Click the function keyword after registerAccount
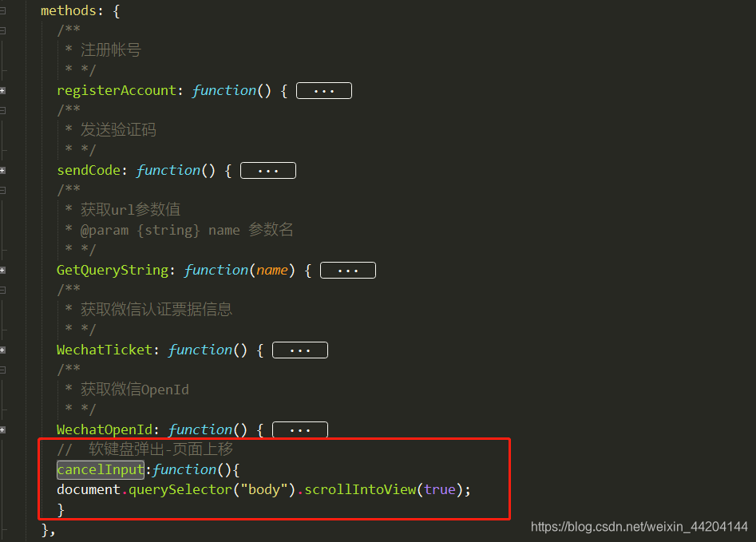 (224, 91)
